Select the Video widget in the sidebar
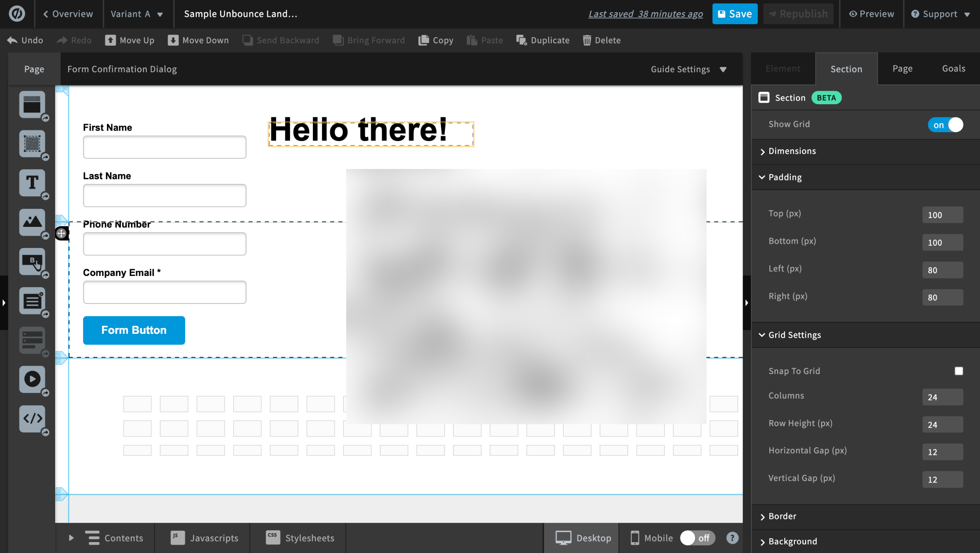This screenshot has width=980, height=553. pyautogui.click(x=32, y=379)
